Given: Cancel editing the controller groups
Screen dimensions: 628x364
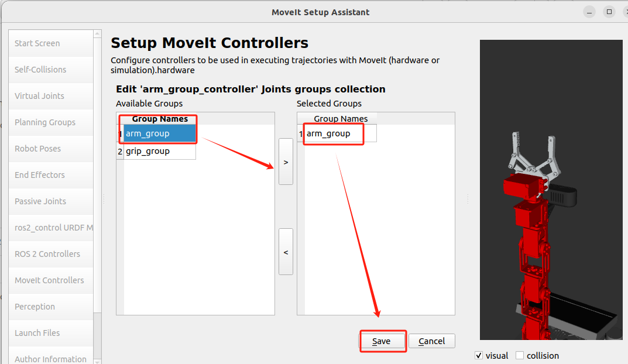Looking at the screenshot, I should click(x=432, y=341).
